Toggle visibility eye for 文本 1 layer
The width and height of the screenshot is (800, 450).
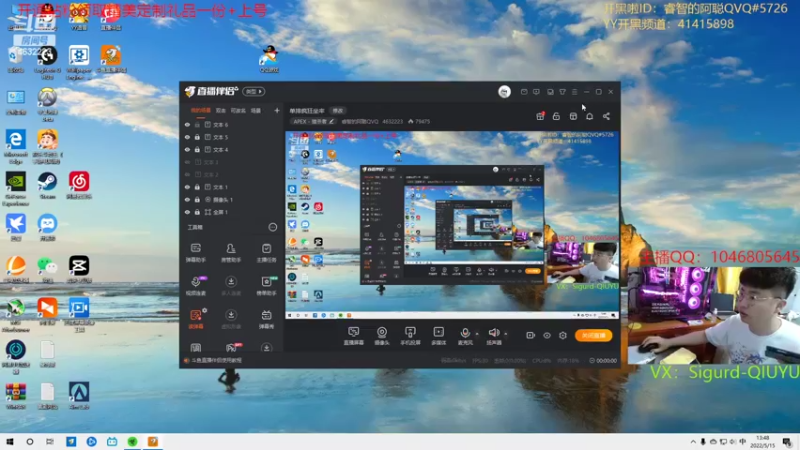tap(187, 187)
